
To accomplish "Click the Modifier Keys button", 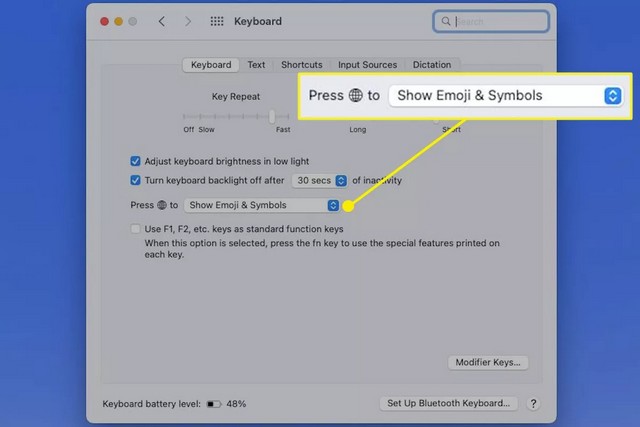I will coord(487,362).
